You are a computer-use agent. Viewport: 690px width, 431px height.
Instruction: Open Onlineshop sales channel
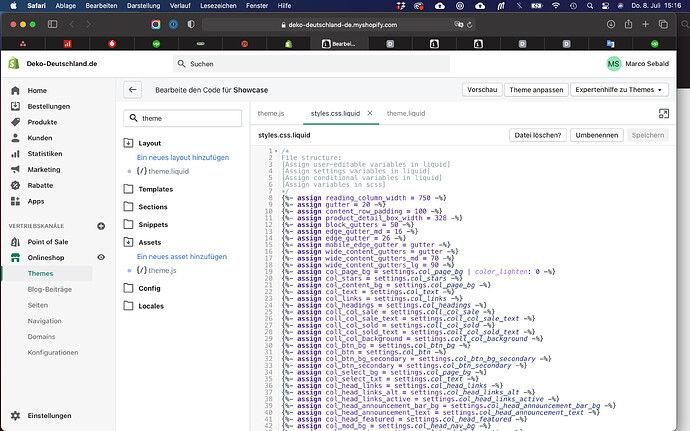click(x=46, y=258)
